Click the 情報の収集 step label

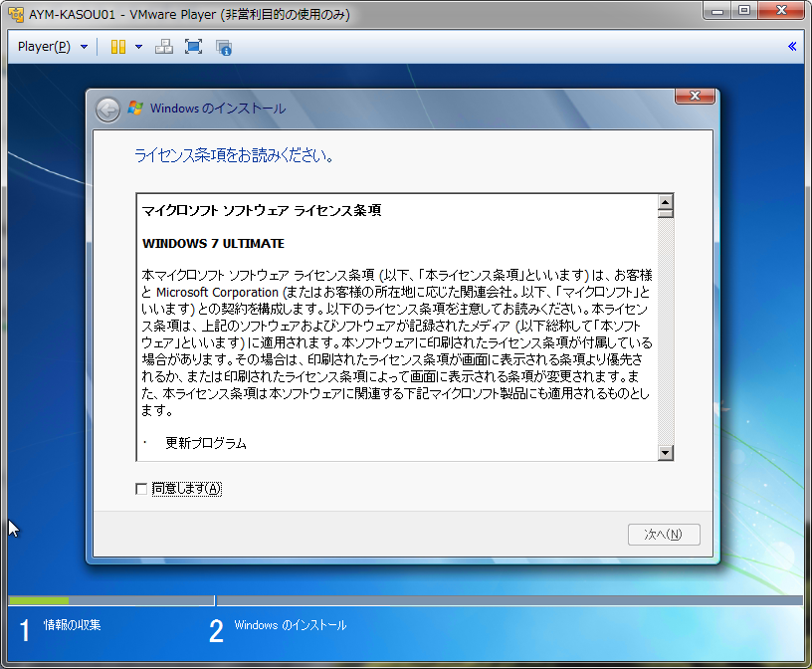point(72,625)
